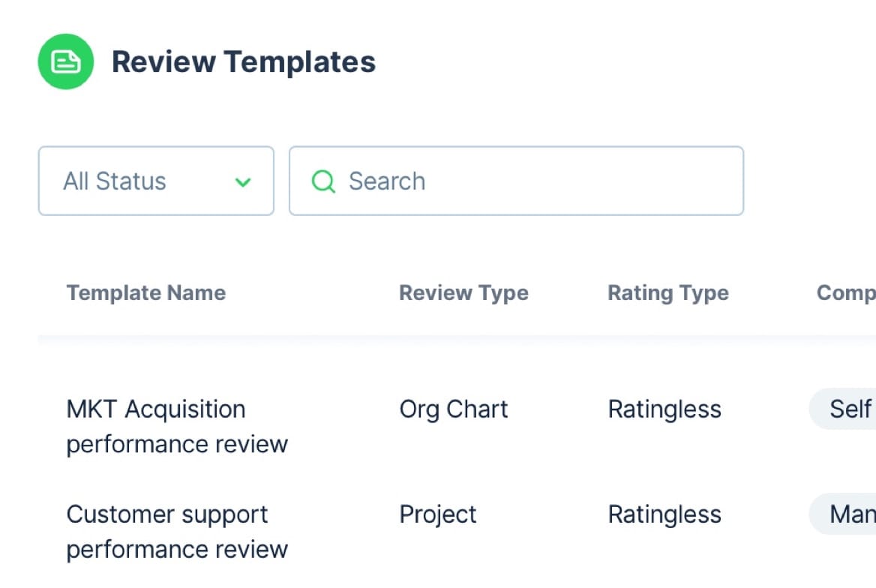Click the Project review type label
Image resolution: width=876 pixels, height=588 pixels.
tap(438, 514)
